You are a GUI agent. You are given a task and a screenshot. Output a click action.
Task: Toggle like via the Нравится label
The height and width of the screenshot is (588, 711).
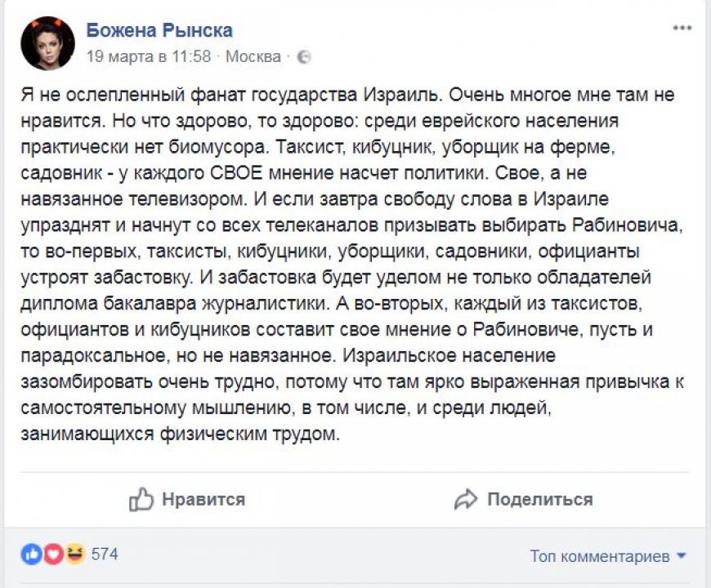(x=203, y=499)
